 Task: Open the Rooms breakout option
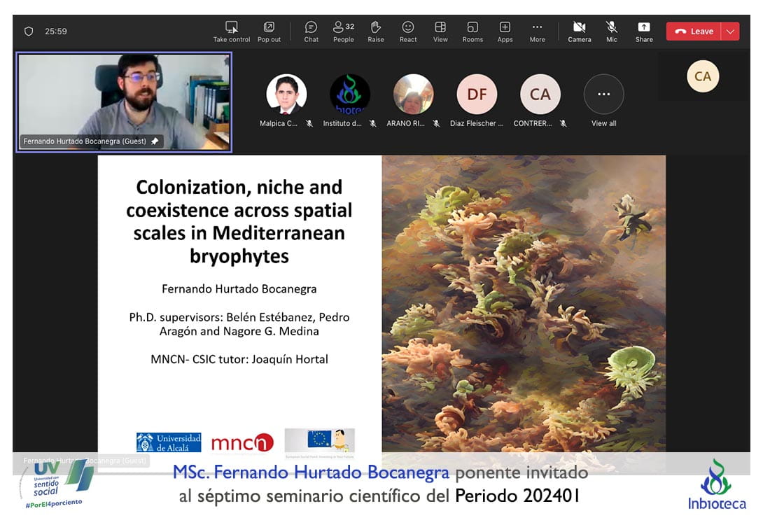(472, 28)
